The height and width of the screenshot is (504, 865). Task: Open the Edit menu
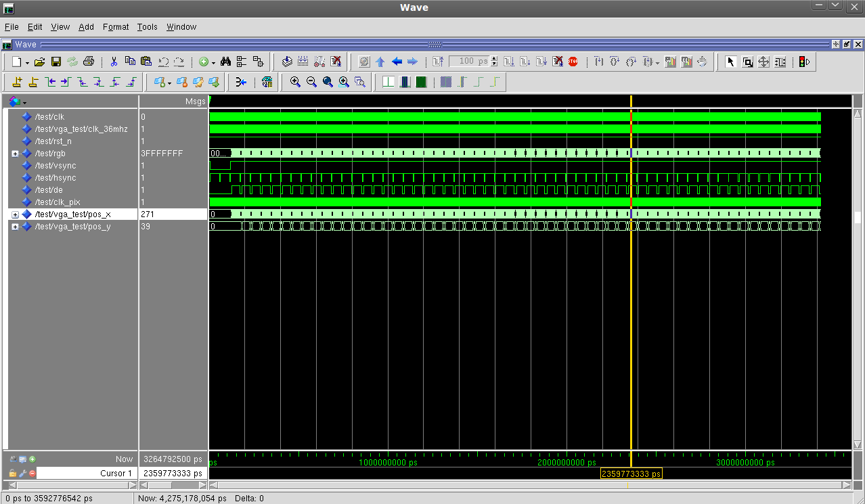point(35,27)
